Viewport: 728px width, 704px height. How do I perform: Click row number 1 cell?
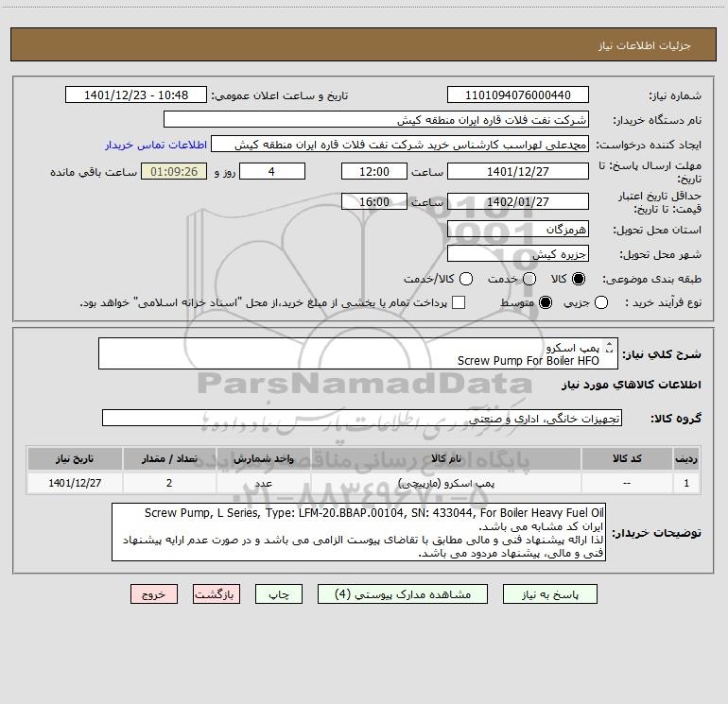pos(686,483)
